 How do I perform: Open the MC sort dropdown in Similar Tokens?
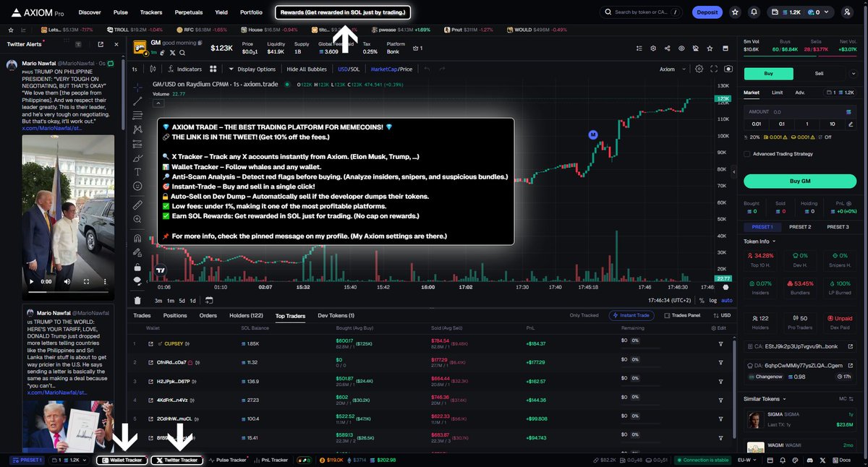click(846, 398)
